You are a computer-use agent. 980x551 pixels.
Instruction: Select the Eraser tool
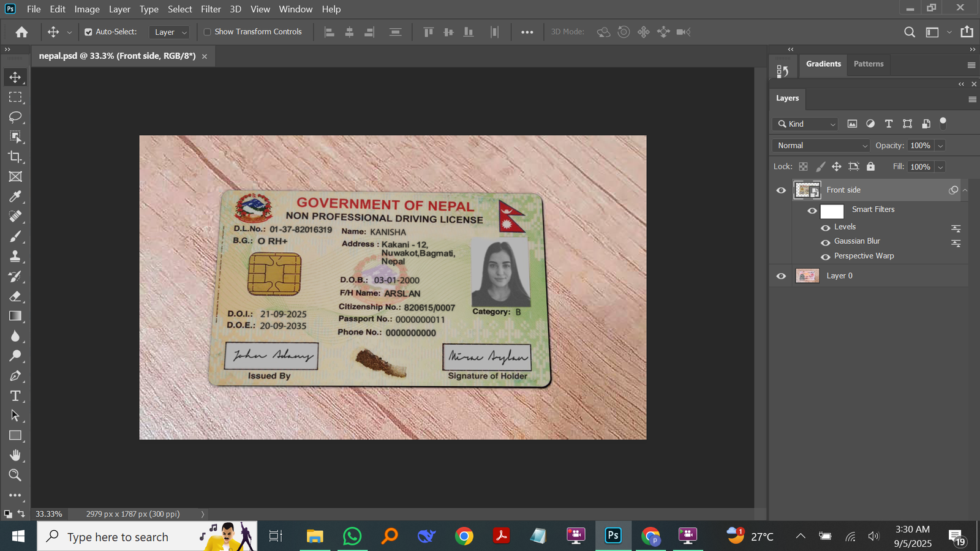click(15, 296)
